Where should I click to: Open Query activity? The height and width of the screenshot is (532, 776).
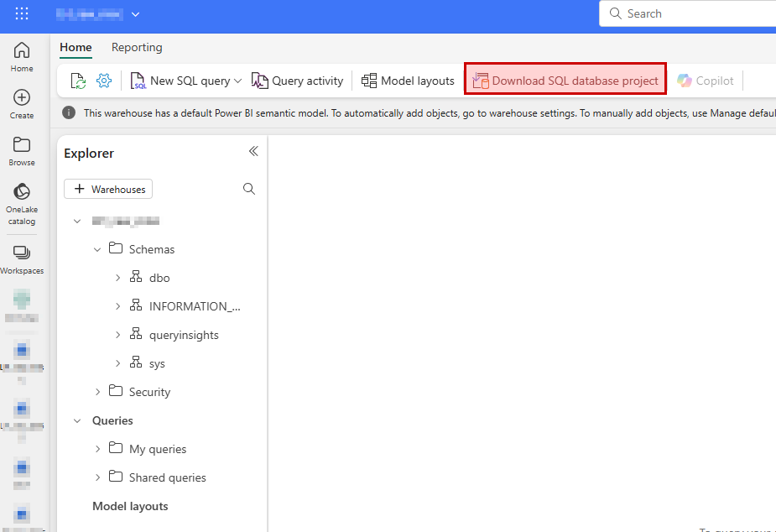[x=298, y=81]
